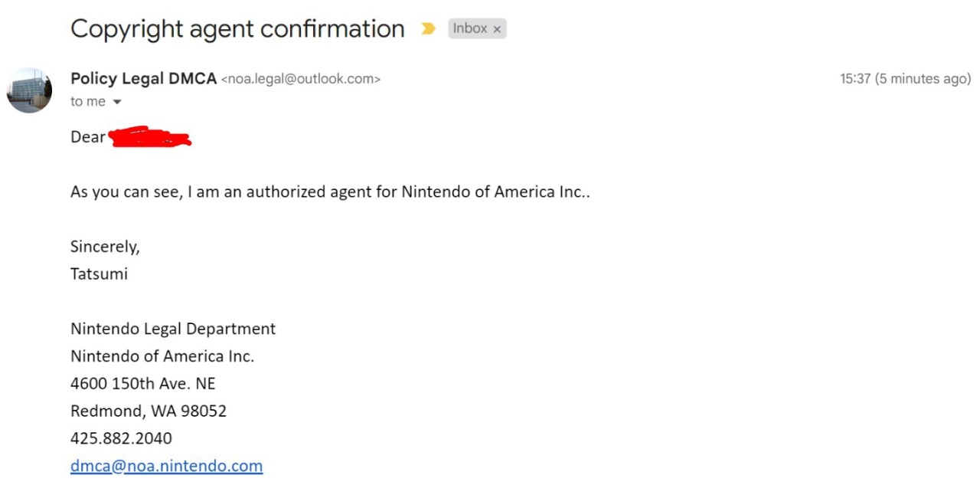Click the red redacted recipient name
Image resolution: width=980 pixels, height=485 pixels.
tap(150, 139)
